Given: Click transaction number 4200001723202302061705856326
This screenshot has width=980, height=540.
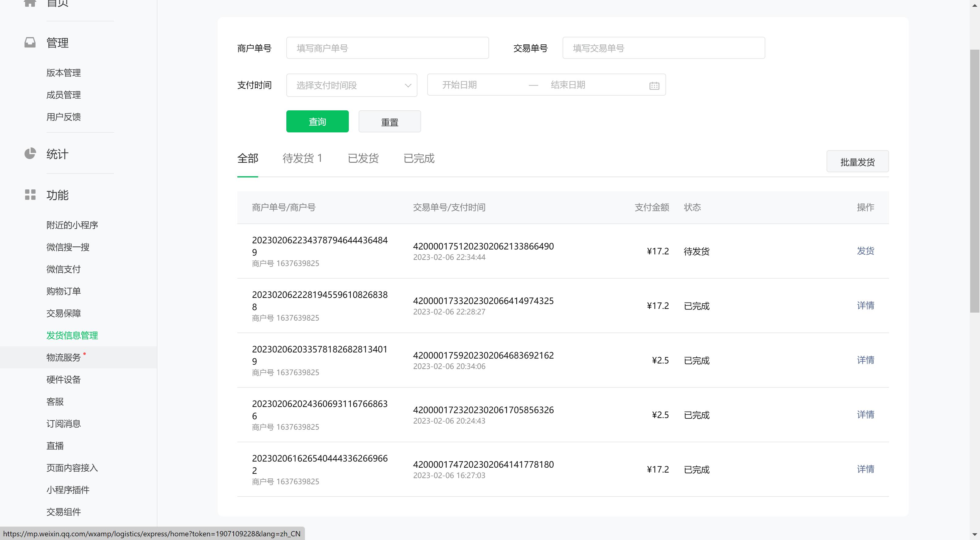Looking at the screenshot, I should coord(484,410).
